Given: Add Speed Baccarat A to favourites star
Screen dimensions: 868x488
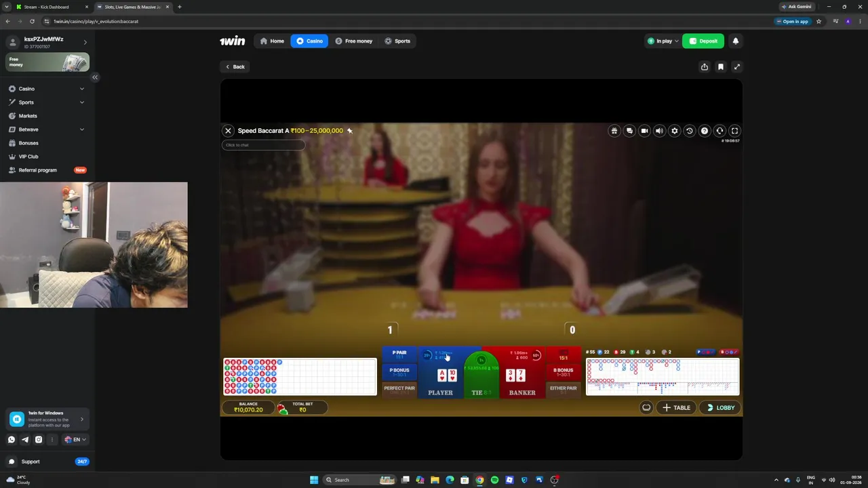Looking at the screenshot, I should (x=350, y=131).
